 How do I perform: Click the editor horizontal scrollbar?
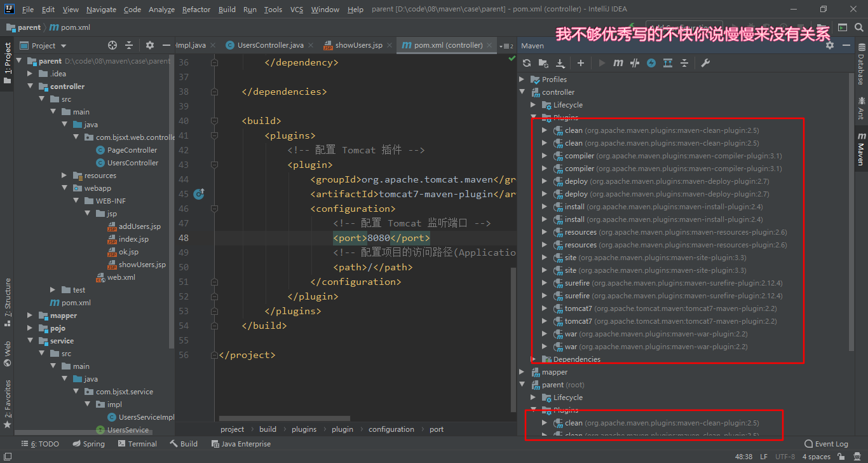(x=285, y=418)
